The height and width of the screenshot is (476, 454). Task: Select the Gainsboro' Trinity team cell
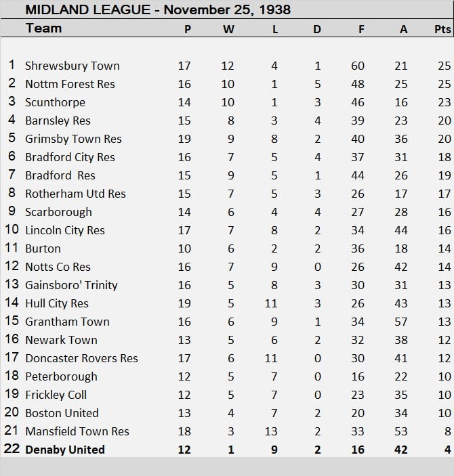click(x=71, y=285)
